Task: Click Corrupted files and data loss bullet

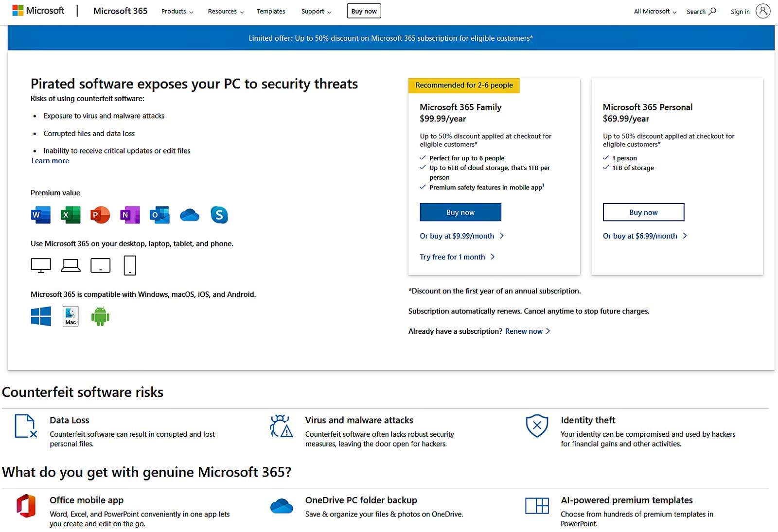Action: click(89, 133)
